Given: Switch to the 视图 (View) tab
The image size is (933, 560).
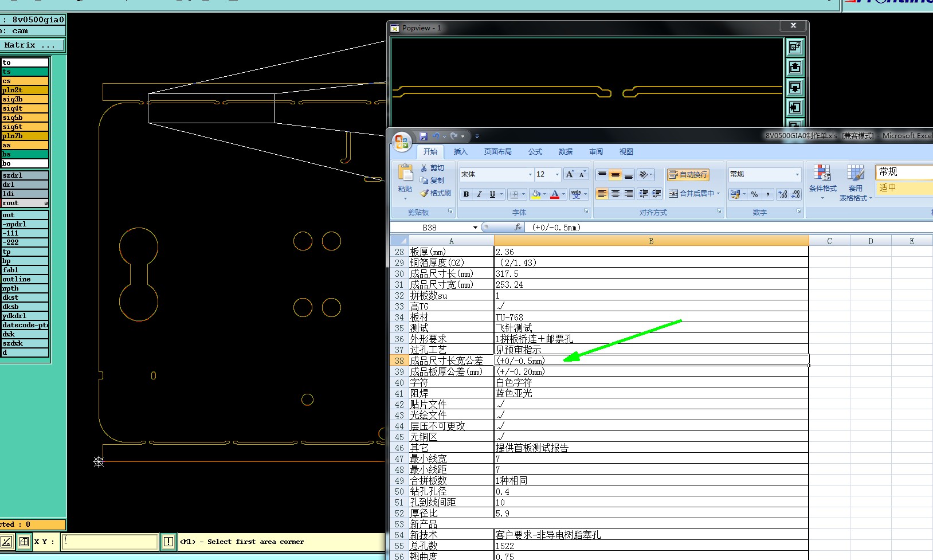Looking at the screenshot, I should coord(626,152).
